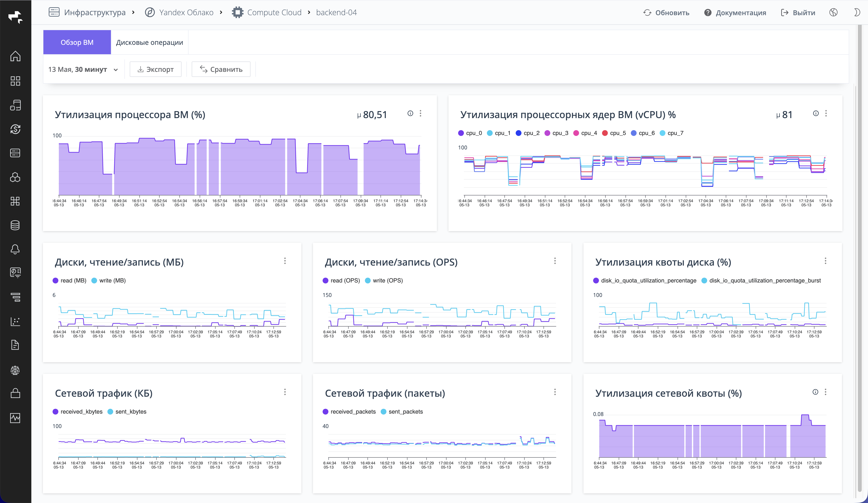The image size is (868, 503).
Task: Click info icon on Утилизация сетевой квоты
Action: tap(815, 392)
